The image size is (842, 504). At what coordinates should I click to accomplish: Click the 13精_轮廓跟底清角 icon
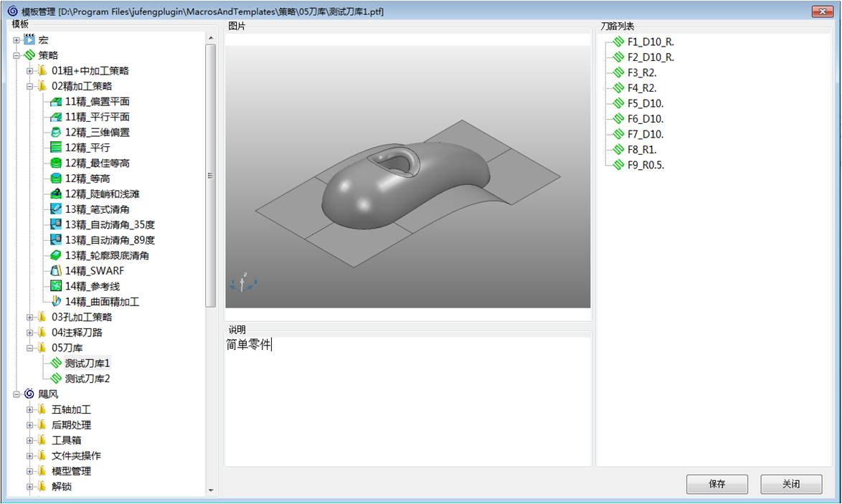pos(56,255)
